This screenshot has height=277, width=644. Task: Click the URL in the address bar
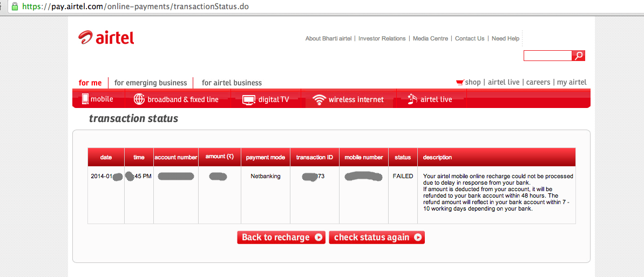coord(135,6)
